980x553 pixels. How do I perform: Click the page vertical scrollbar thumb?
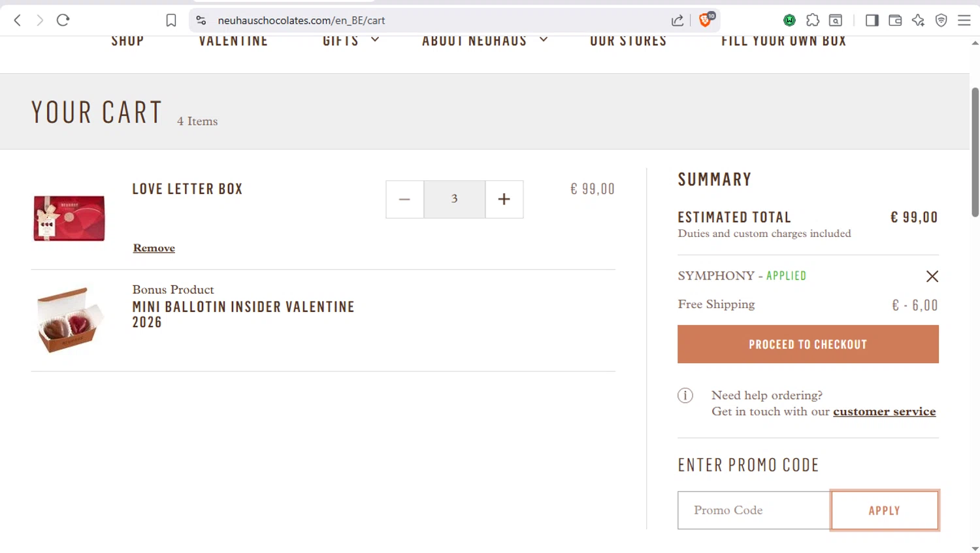tap(975, 151)
